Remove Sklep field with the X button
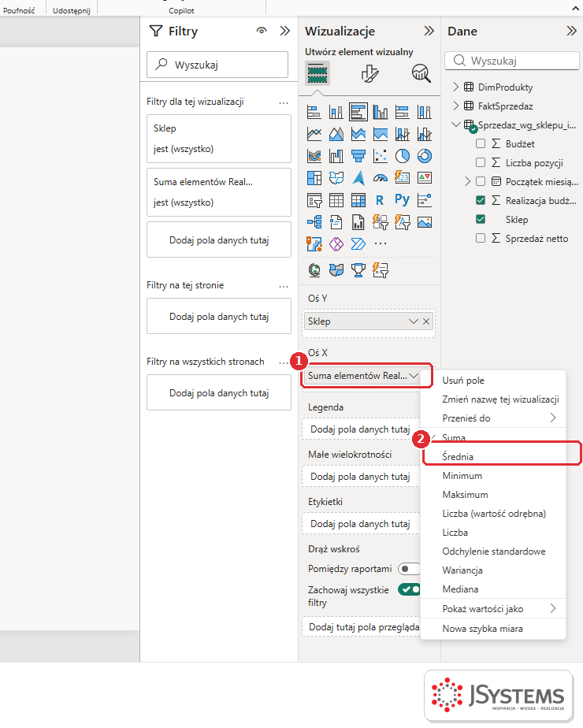The width and height of the screenshot is (583, 728). click(x=426, y=321)
